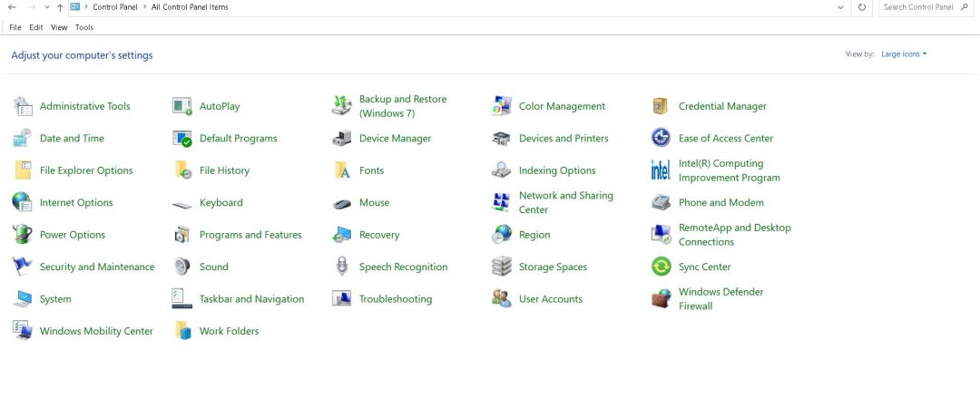980x408 pixels.
Task: Open the Speech Recognition microphone icon
Action: (x=342, y=267)
